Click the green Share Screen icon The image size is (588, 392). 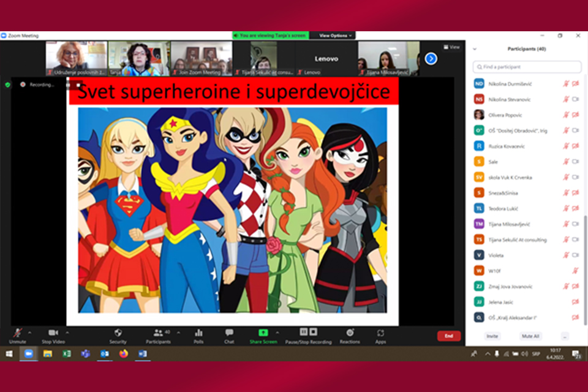point(263,333)
